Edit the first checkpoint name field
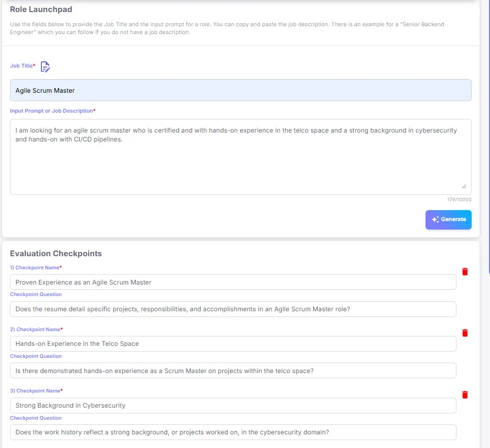 pos(233,282)
